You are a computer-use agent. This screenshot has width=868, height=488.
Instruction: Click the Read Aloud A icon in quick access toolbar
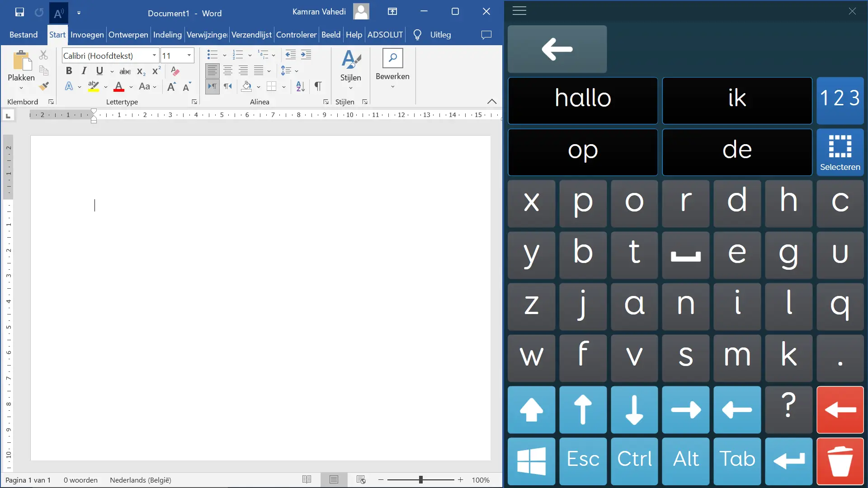click(58, 13)
